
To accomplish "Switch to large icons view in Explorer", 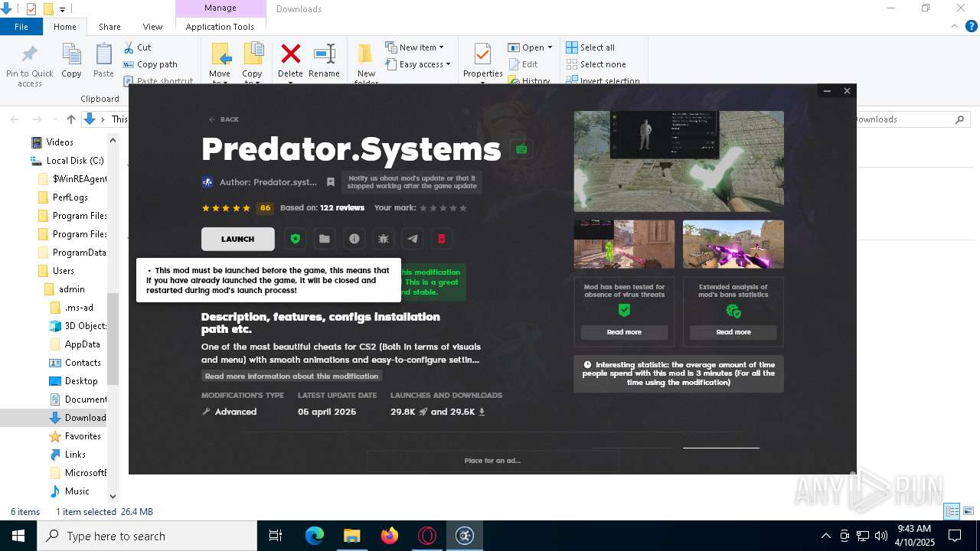I will [969, 511].
